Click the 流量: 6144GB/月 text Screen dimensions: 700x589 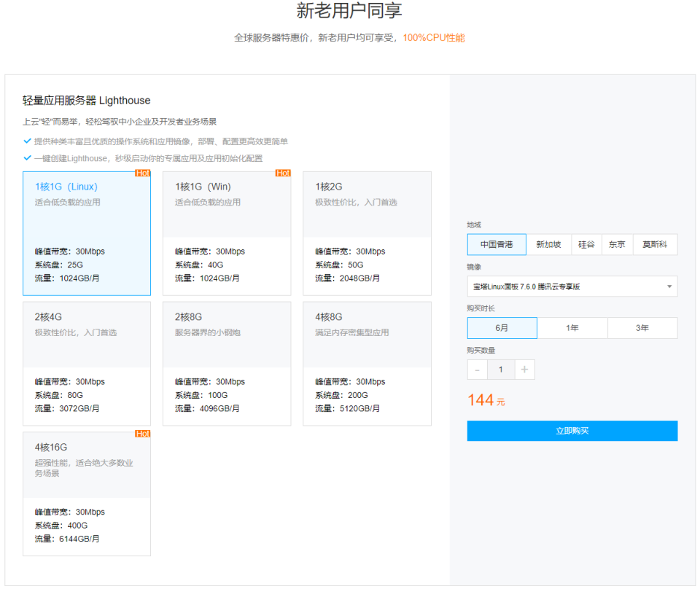coord(67,539)
